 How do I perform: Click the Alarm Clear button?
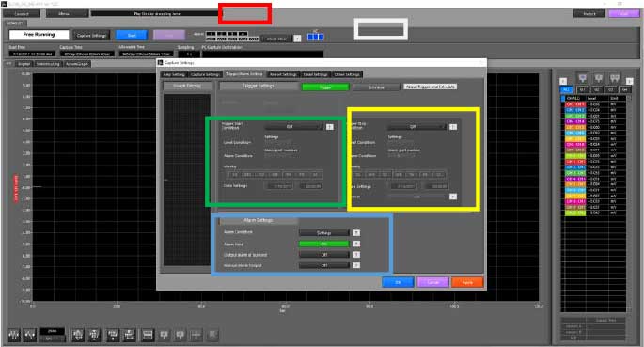click(x=276, y=39)
